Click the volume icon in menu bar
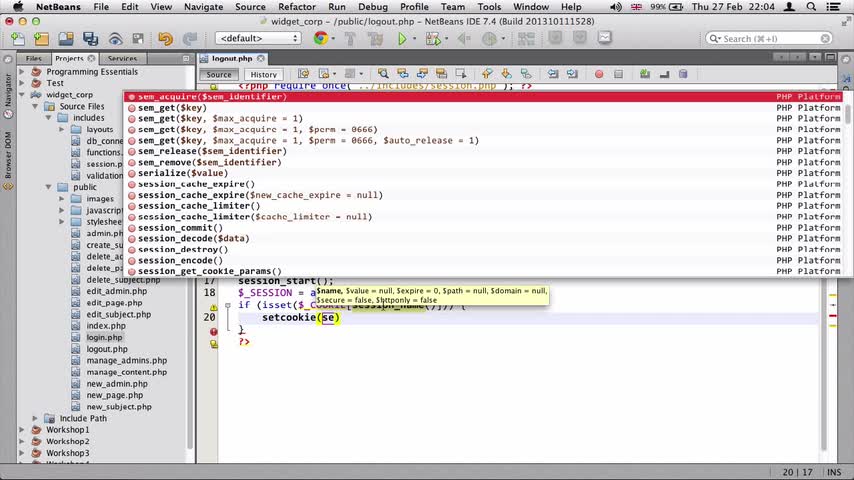854x480 pixels. (x=615, y=7)
